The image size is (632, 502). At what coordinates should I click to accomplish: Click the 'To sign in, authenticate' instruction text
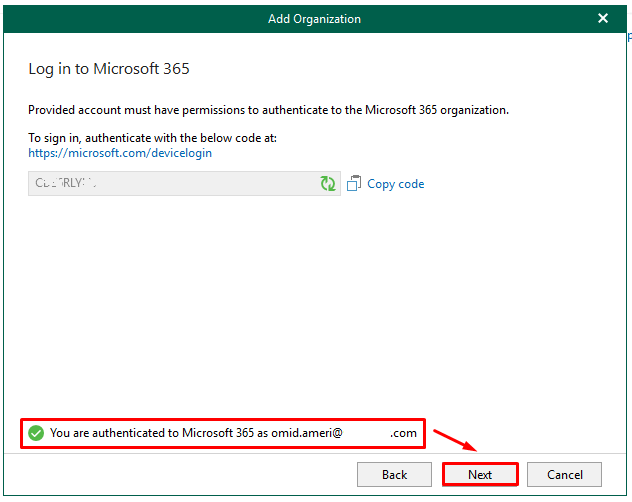click(x=152, y=138)
